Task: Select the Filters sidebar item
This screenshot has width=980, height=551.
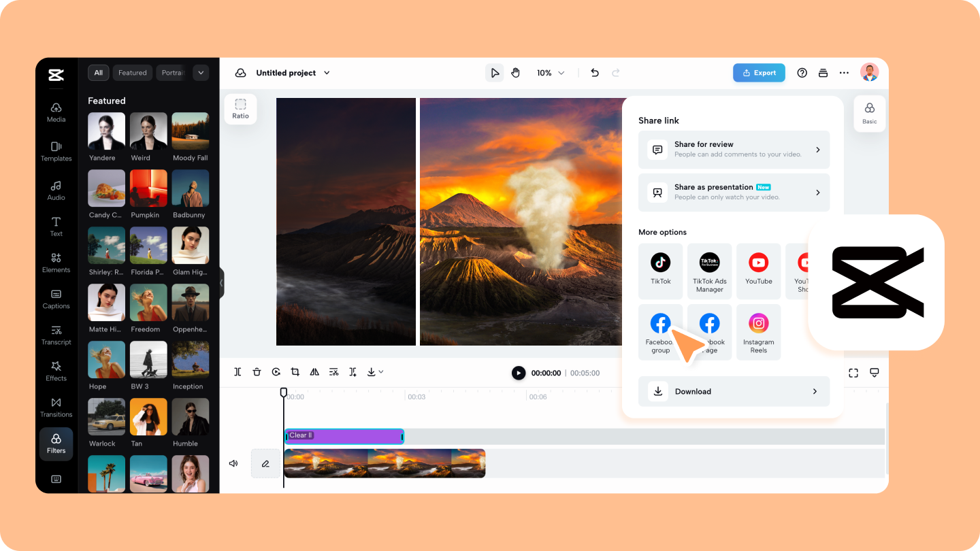Action: pyautogui.click(x=56, y=444)
